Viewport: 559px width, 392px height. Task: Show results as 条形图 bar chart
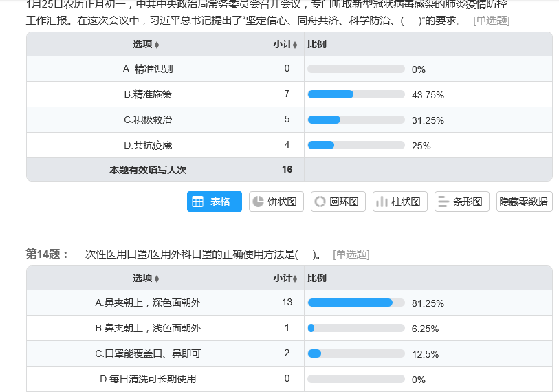(x=461, y=202)
